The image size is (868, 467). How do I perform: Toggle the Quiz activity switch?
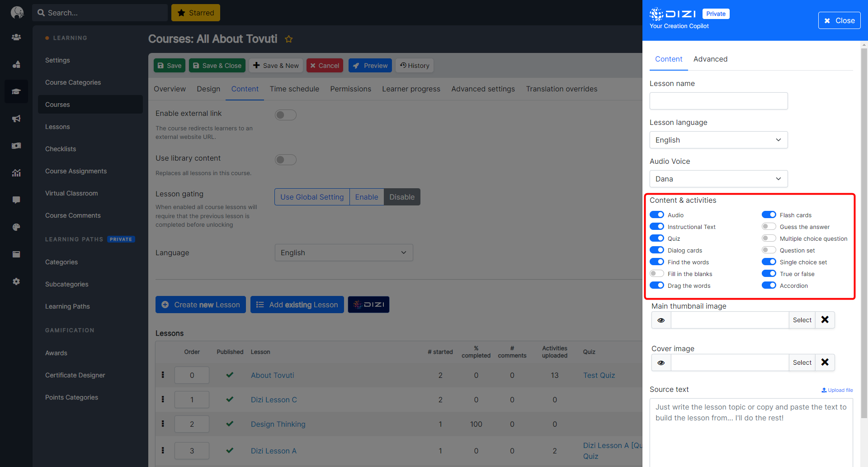(x=657, y=238)
